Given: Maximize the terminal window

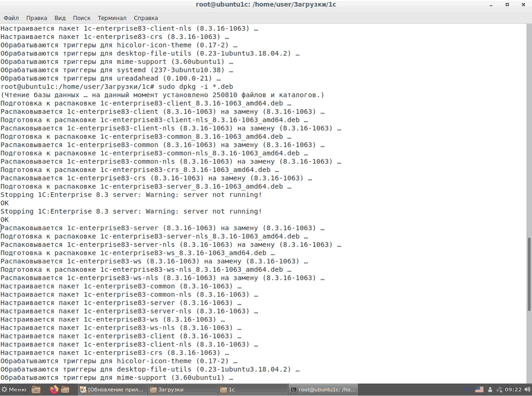Looking at the screenshot, I should pos(507,4).
